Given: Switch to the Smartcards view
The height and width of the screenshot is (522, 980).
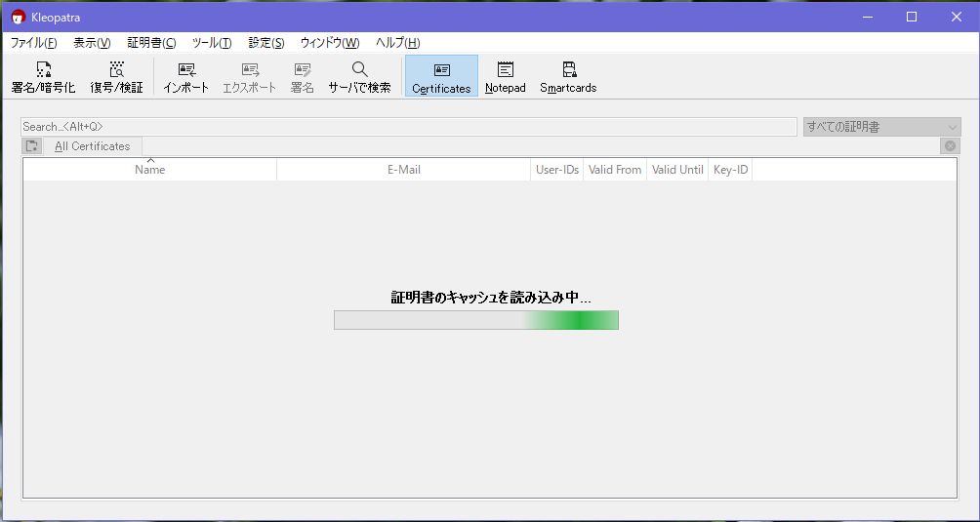Looking at the screenshot, I should click(568, 76).
